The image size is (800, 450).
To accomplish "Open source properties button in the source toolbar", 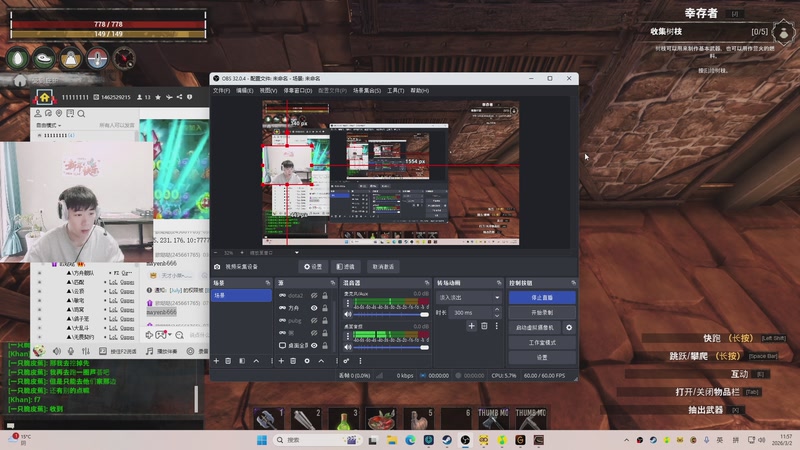I will coord(313,267).
